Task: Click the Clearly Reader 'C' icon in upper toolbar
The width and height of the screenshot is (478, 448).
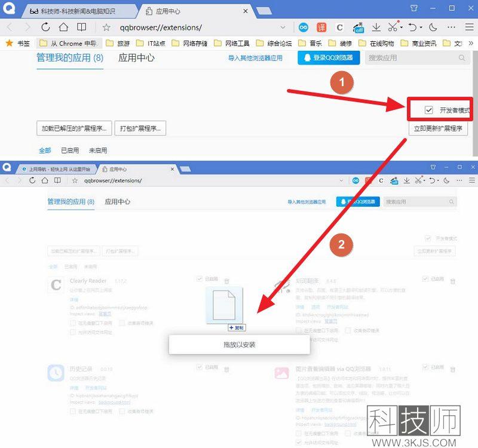Action: tap(339, 27)
